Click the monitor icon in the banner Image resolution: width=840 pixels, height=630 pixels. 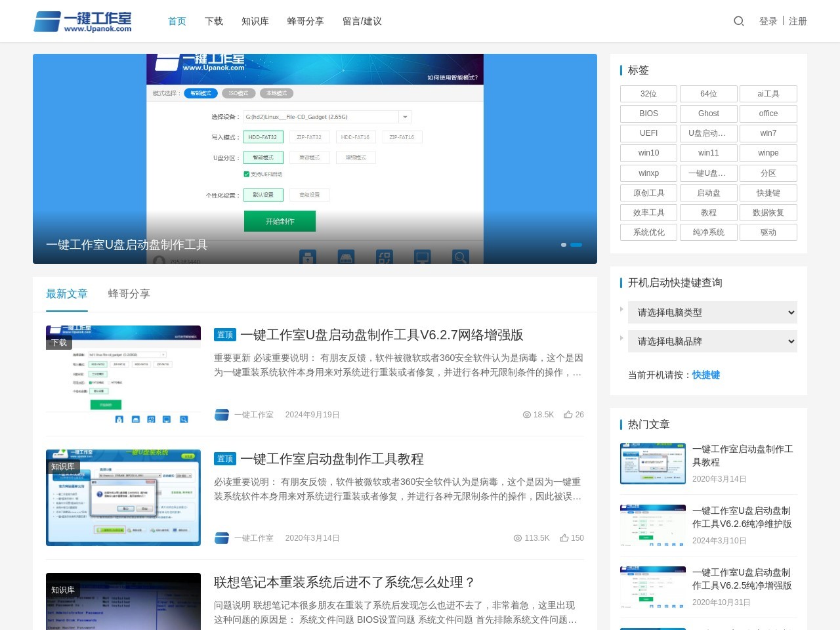(423, 257)
